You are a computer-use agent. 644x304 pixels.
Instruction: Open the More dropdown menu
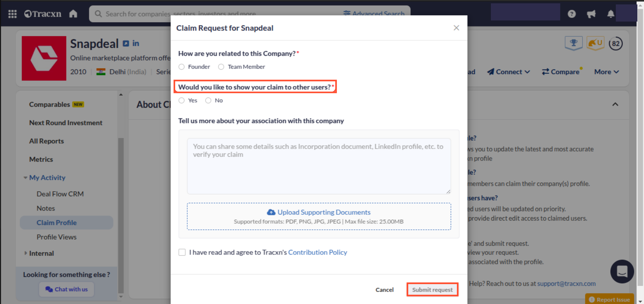pos(606,72)
